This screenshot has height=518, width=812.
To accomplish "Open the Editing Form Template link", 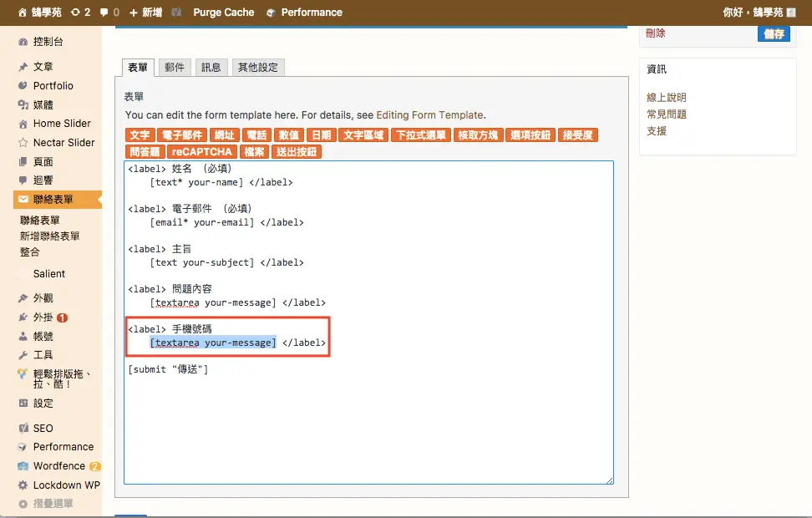I will click(430, 115).
